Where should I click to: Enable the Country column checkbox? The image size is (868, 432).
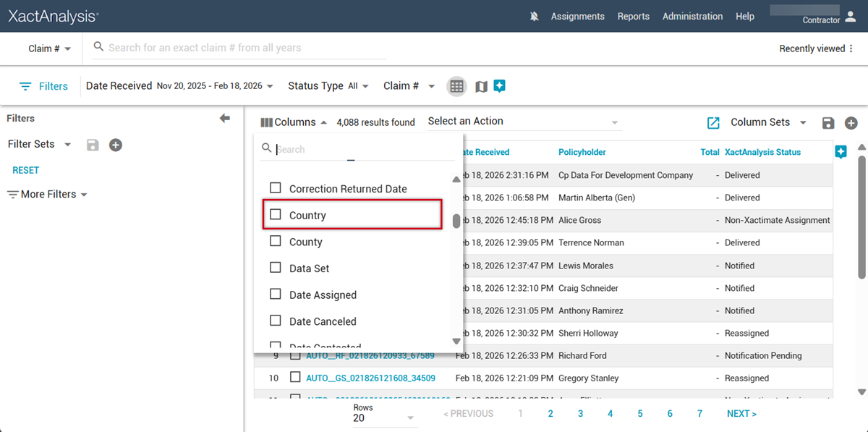tap(276, 215)
